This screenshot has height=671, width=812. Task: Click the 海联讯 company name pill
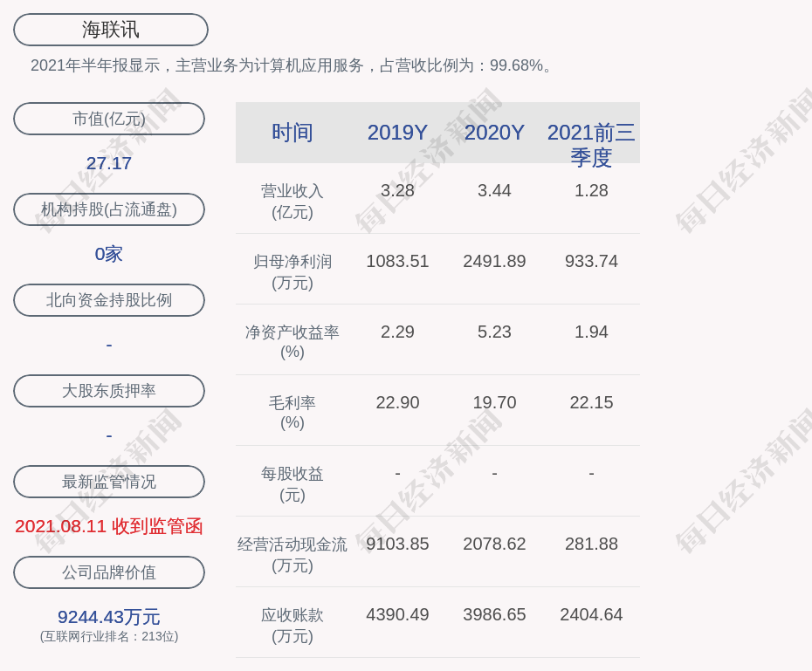point(111,30)
